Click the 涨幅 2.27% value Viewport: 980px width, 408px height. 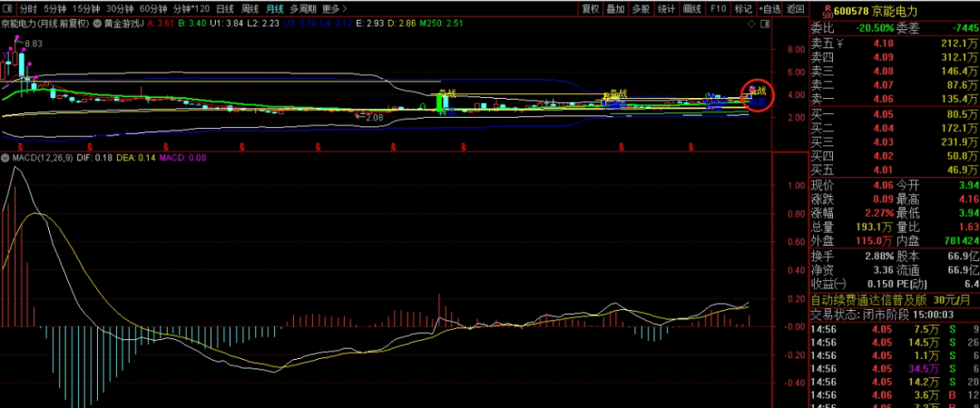[x=879, y=213]
